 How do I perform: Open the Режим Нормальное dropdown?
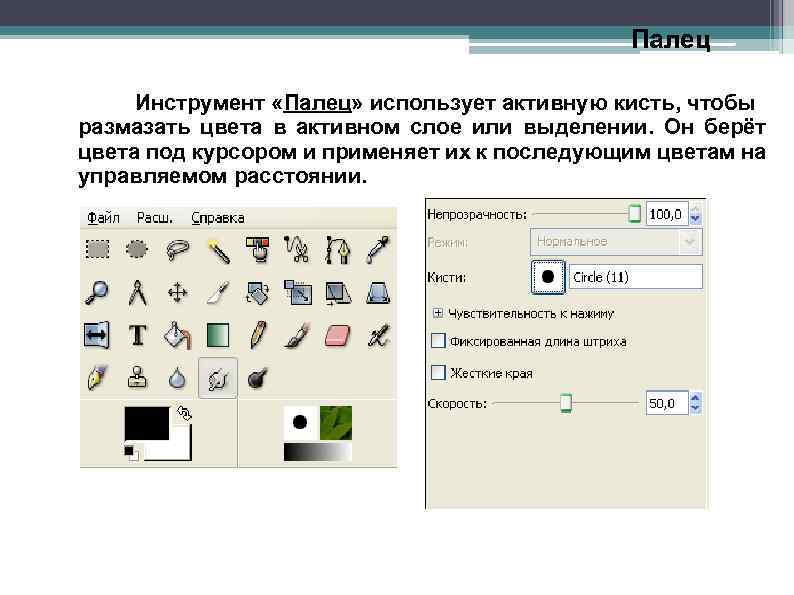click(x=616, y=242)
